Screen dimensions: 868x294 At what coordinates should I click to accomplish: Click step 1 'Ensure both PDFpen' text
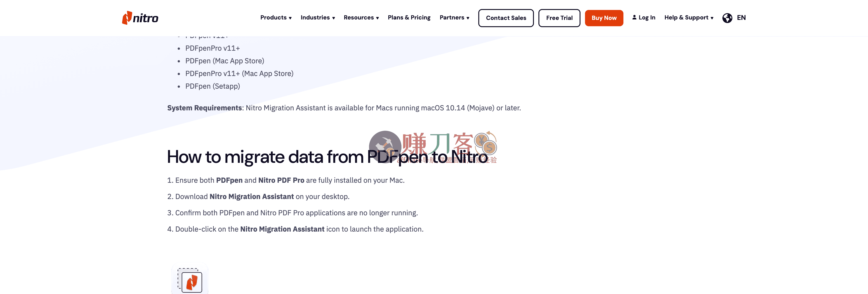tap(286, 180)
